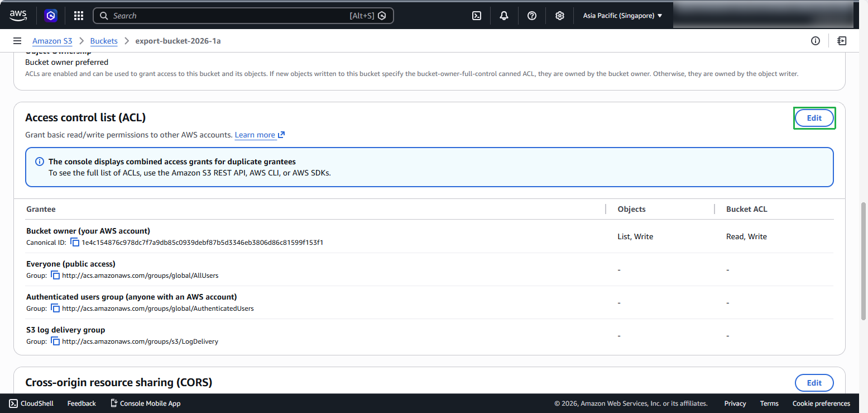Screen dimensions: 868x413
Task: Go back to the Buckets breadcrumb
Action: [104, 41]
